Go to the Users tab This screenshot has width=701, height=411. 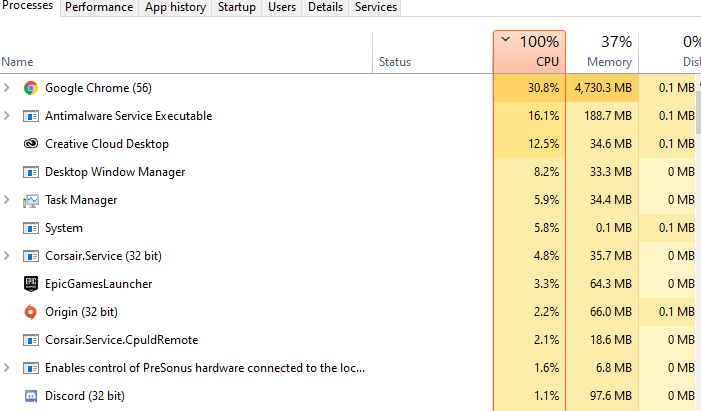pyautogui.click(x=282, y=7)
